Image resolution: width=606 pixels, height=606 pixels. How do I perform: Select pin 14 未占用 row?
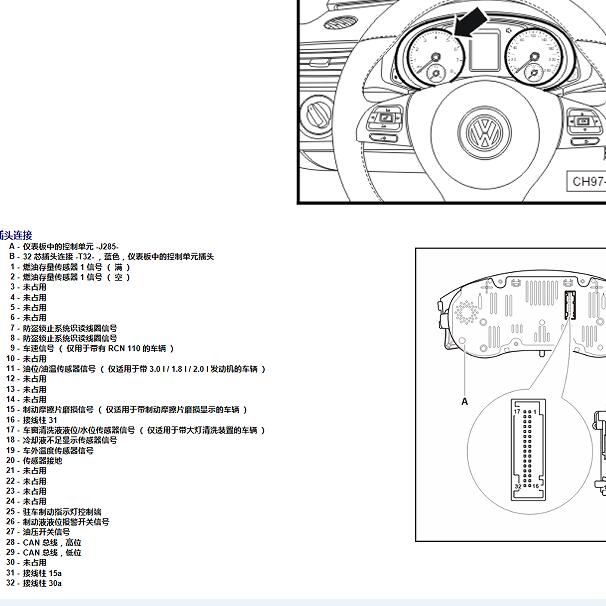(x=26, y=399)
